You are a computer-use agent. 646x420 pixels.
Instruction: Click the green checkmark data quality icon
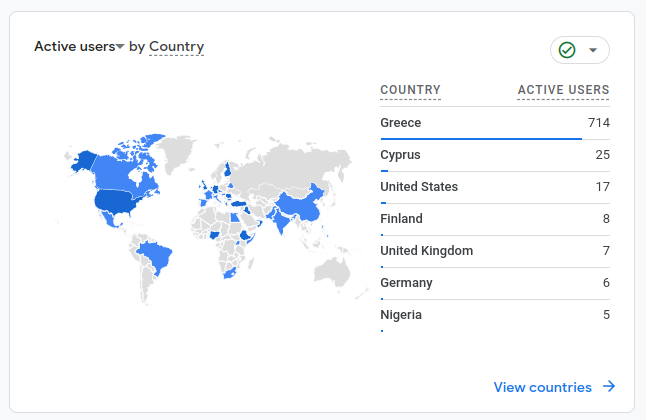coord(567,50)
